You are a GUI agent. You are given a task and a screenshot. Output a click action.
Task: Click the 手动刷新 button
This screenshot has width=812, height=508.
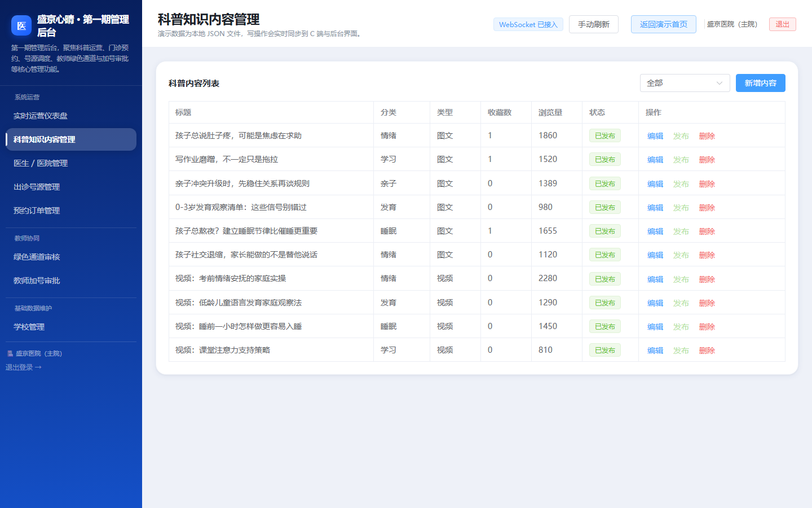[x=593, y=24]
